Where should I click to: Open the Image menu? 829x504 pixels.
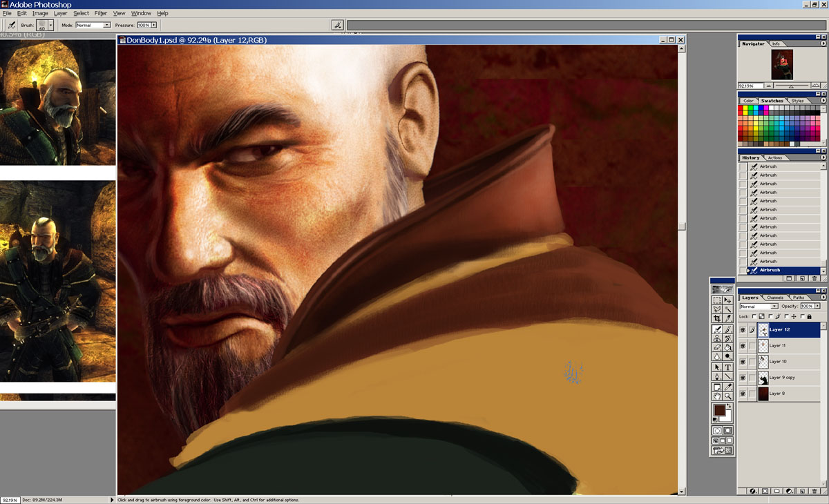tap(40, 13)
